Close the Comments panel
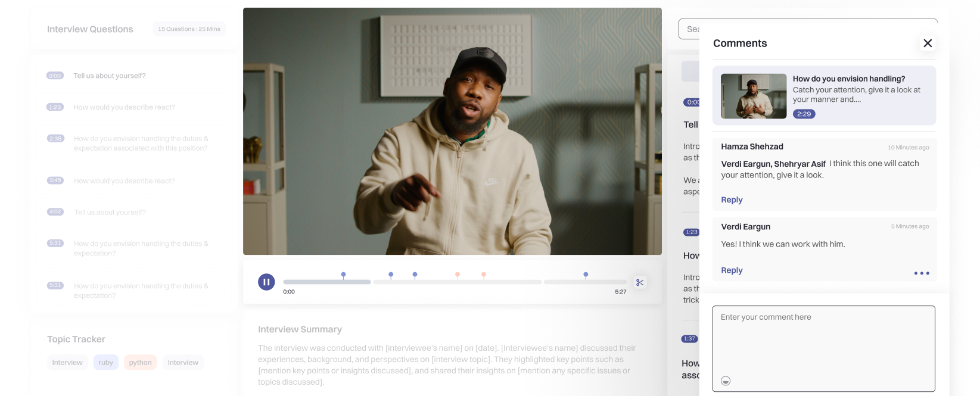Screen dimensions: 980x396 (x=927, y=43)
